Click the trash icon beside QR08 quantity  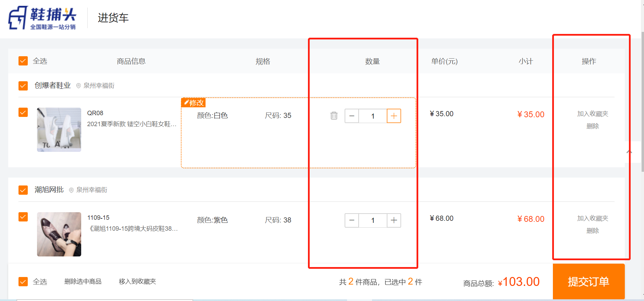(x=334, y=116)
